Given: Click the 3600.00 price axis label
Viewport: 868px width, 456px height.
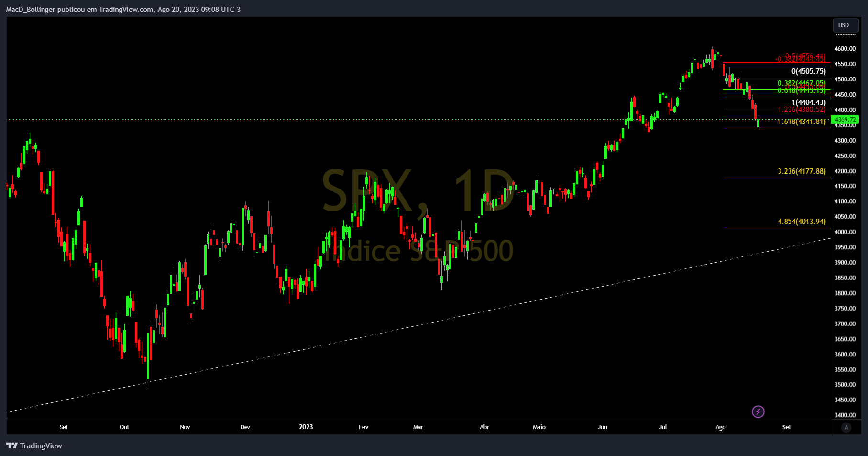Looking at the screenshot, I should click(845, 355).
